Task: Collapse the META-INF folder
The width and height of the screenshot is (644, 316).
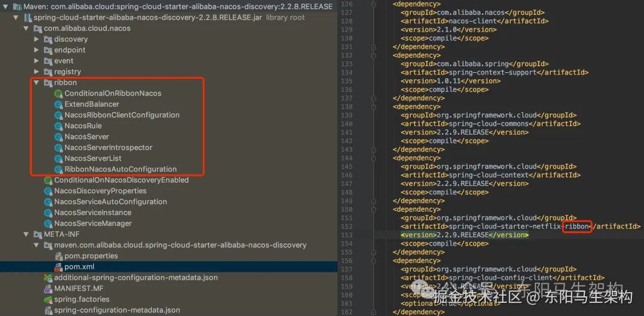Action: (x=26, y=234)
